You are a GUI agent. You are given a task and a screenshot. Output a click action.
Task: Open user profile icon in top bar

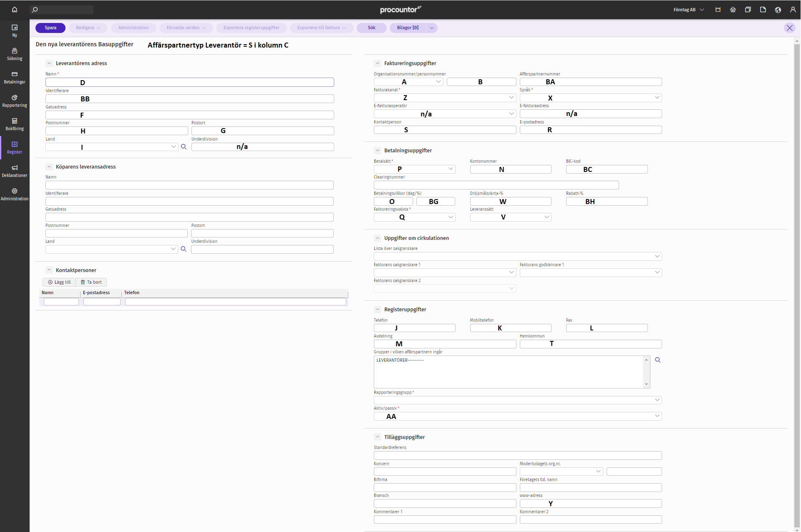click(793, 10)
